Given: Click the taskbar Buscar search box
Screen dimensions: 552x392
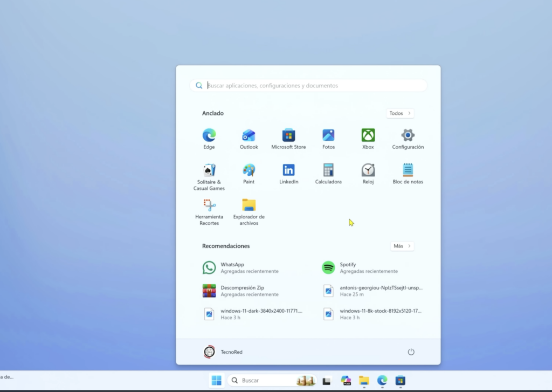Looking at the screenshot, I should tap(272, 380).
